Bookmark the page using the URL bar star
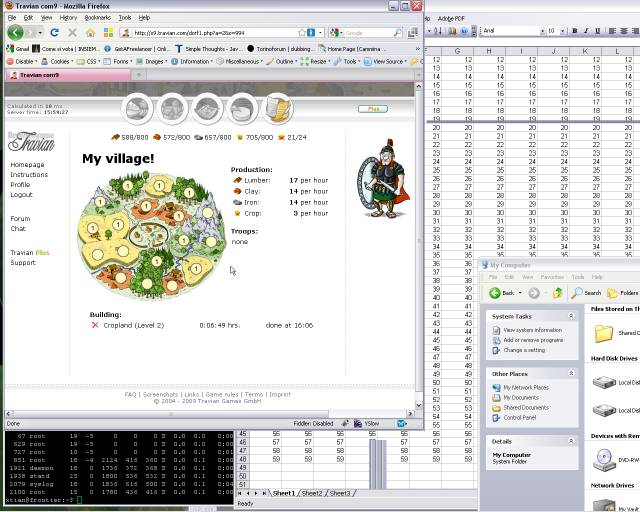 (302, 33)
